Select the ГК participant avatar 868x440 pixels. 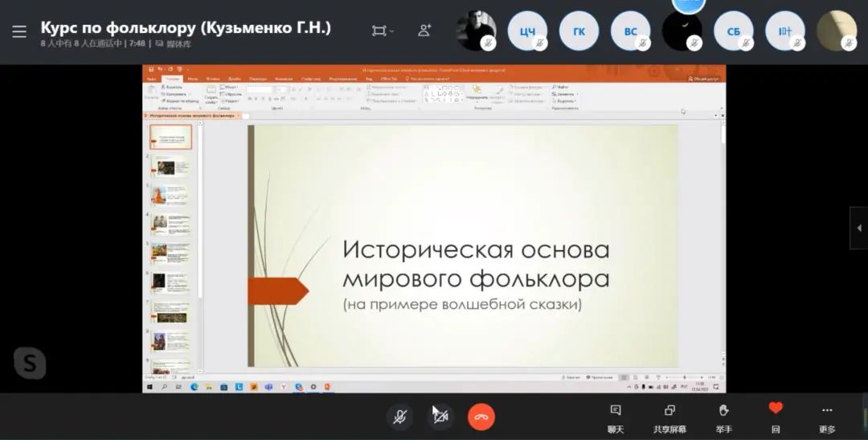click(x=579, y=31)
